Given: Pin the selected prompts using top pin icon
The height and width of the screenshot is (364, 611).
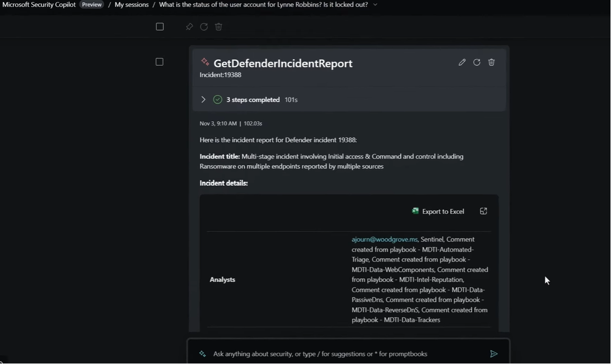Looking at the screenshot, I should click(189, 27).
